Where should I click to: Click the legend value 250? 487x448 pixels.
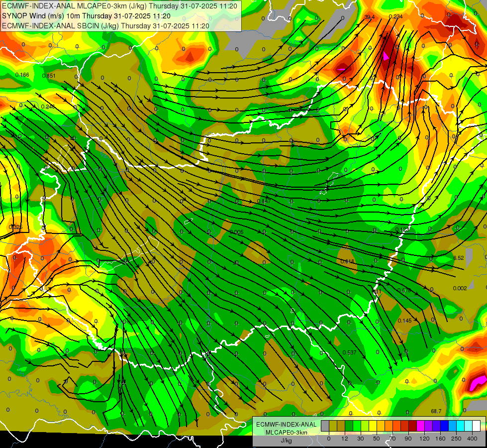[x=456, y=439]
